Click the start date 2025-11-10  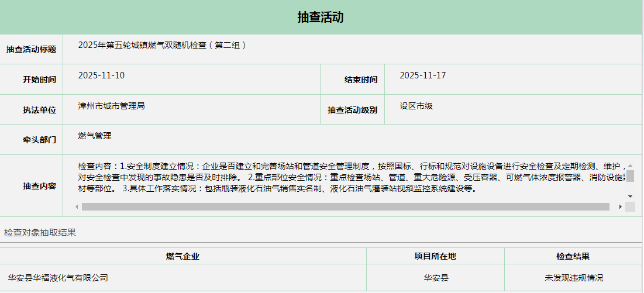[x=101, y=75]
